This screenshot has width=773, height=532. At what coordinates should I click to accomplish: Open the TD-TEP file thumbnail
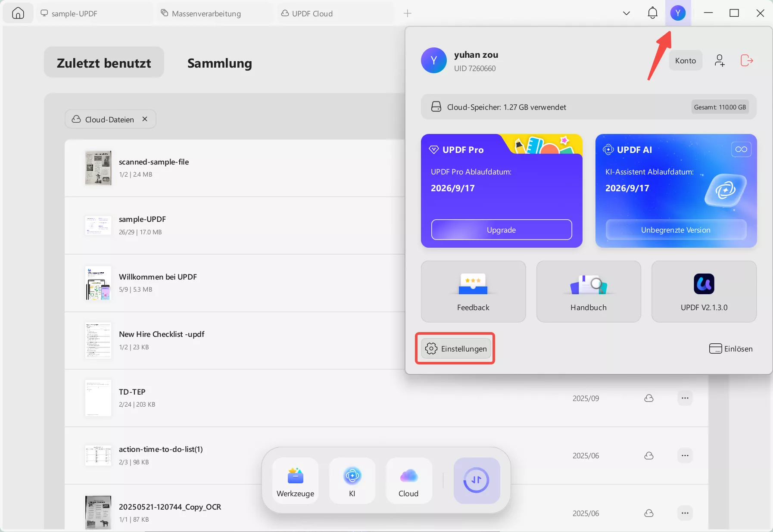coord(98,398)
